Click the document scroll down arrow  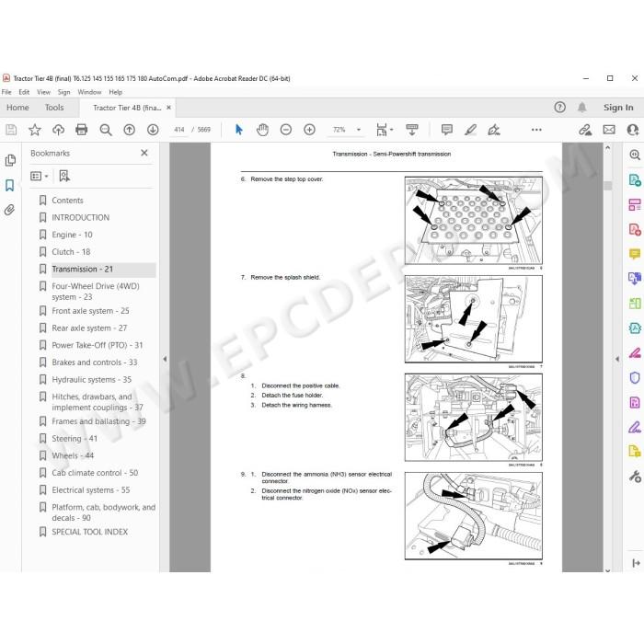click(x=608, y=569)
